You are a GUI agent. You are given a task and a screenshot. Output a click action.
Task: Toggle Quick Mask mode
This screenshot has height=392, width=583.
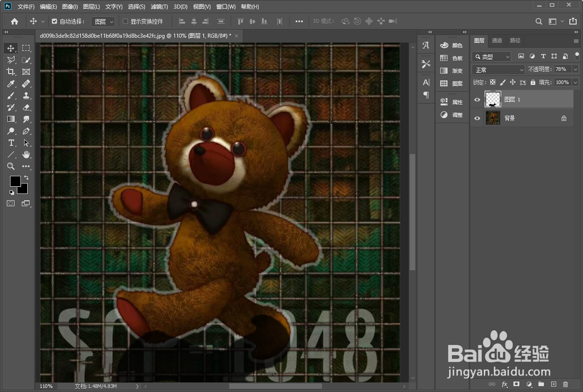click(10, 203)
